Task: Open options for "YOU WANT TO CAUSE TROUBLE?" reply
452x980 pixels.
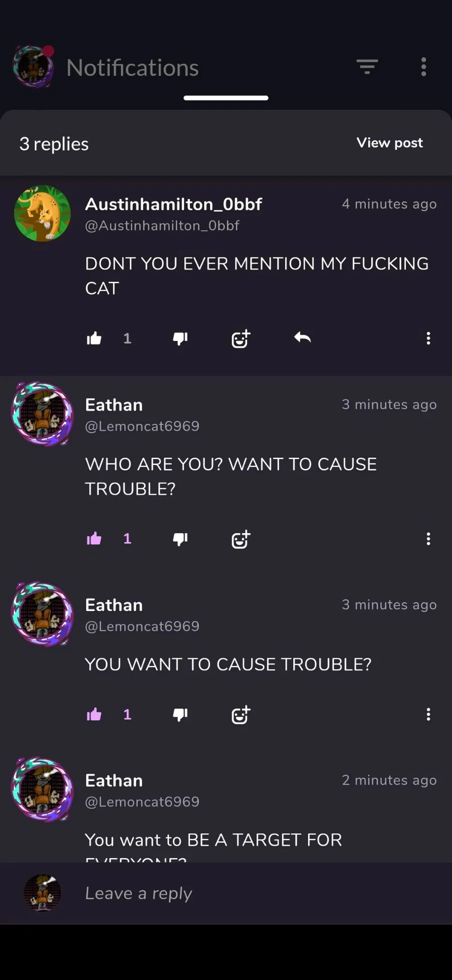Action: (x=428, y=714)
